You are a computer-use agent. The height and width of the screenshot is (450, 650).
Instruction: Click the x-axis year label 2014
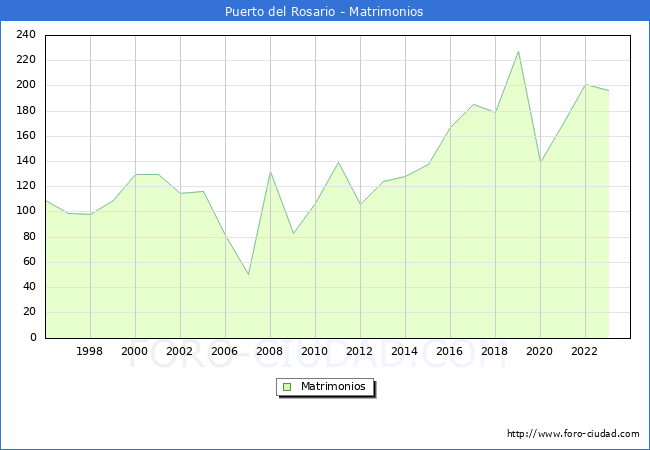(x=405, y=351)
